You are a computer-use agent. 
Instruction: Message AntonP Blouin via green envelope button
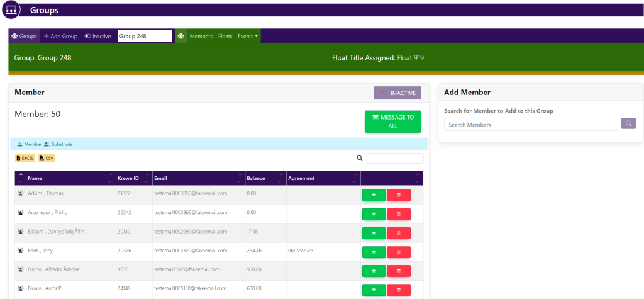click(374, 290)
